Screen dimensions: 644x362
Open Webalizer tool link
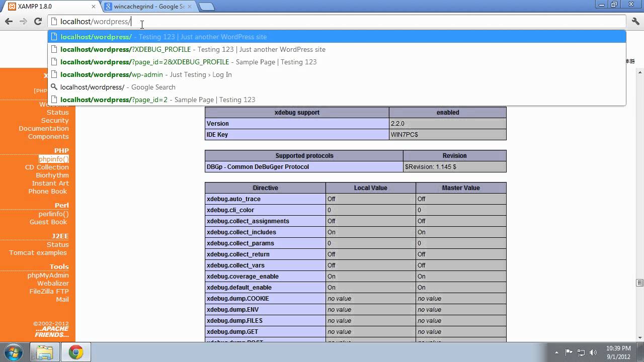[x=53, y=284]
